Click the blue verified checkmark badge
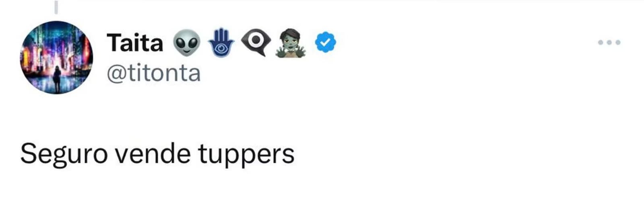This screenshot has width=644, height=212. (x=325, y=42)
